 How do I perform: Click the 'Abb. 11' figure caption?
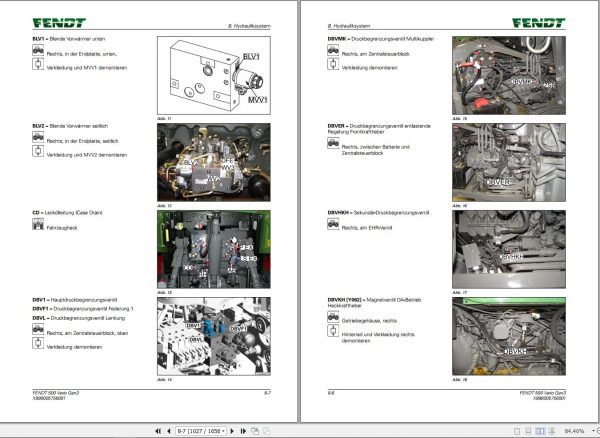pyautogui.click(x=164, y=119)
